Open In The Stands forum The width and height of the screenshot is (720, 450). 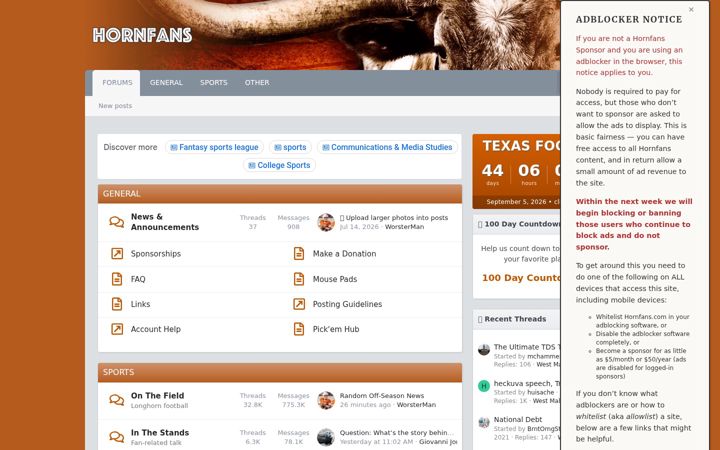click(160, 433)
